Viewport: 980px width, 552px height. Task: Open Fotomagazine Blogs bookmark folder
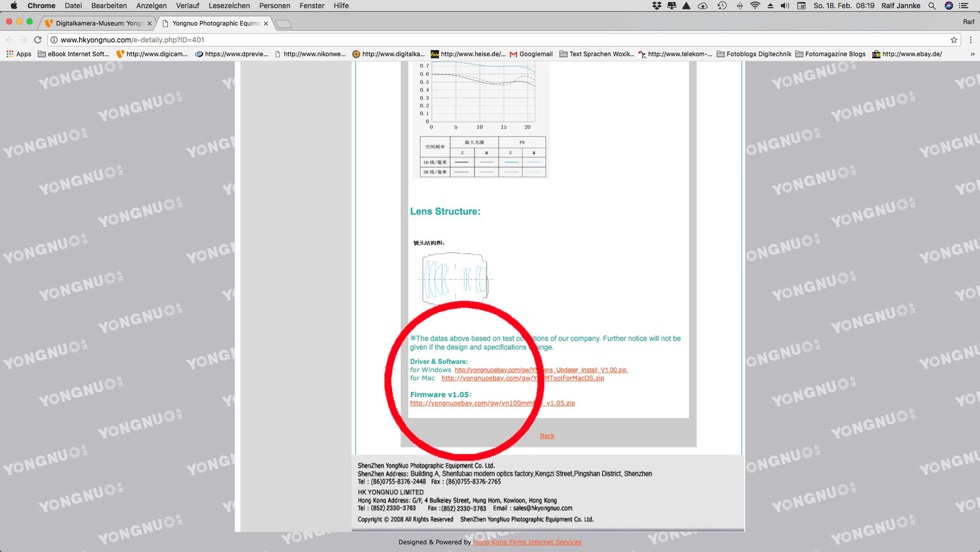830,54
